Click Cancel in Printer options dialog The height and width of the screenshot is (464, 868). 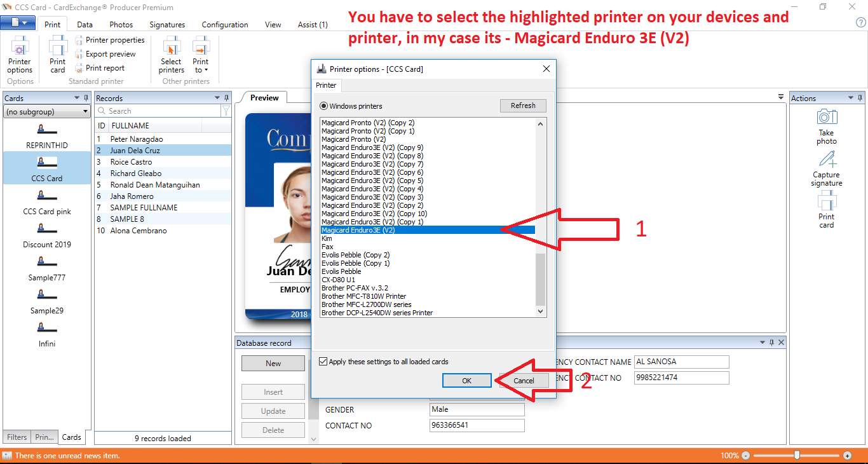tap(524, 381)
